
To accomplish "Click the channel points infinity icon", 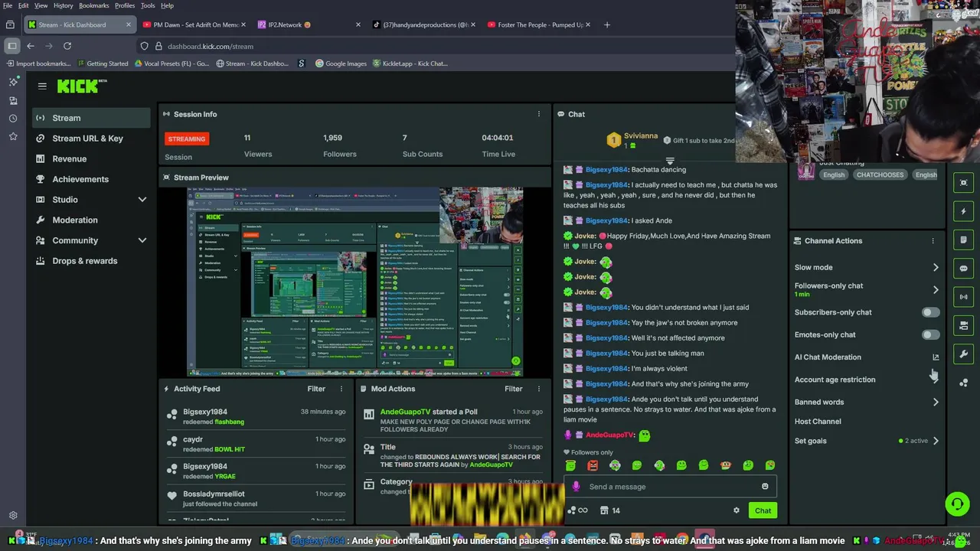I will pos(578,510).
